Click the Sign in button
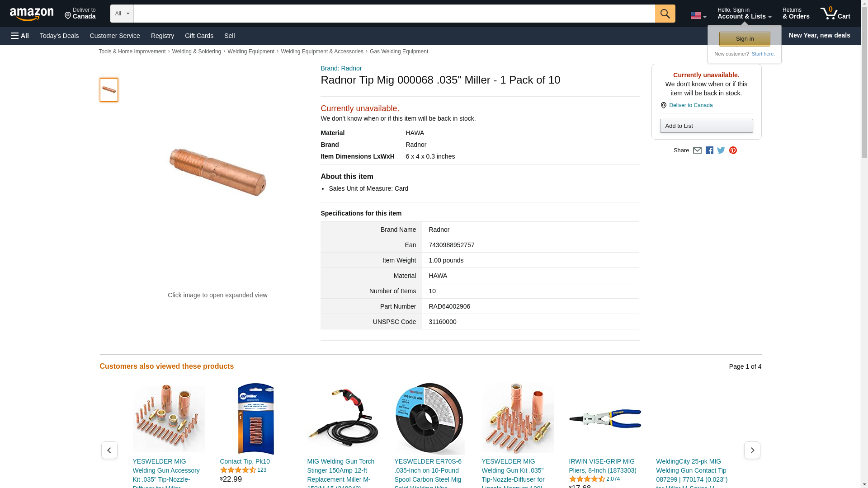This screenshot has height=488, width=868. click(x=745, y=39)
